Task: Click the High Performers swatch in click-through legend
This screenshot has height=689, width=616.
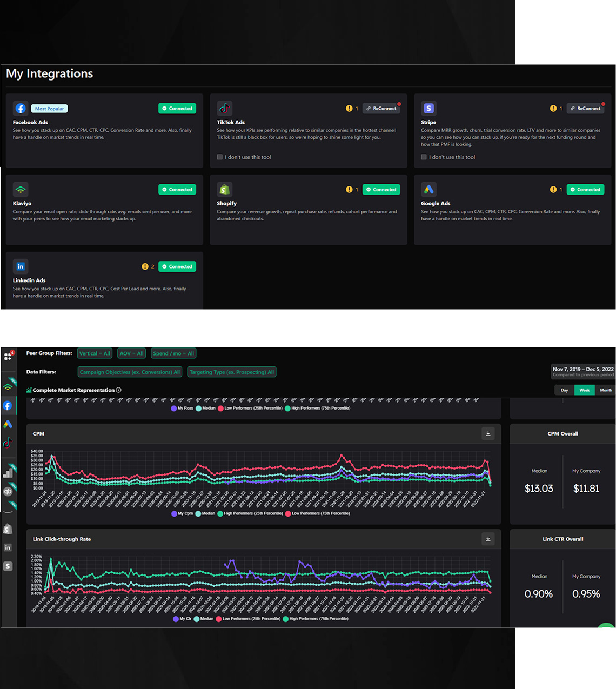Action: click(285, 619)
